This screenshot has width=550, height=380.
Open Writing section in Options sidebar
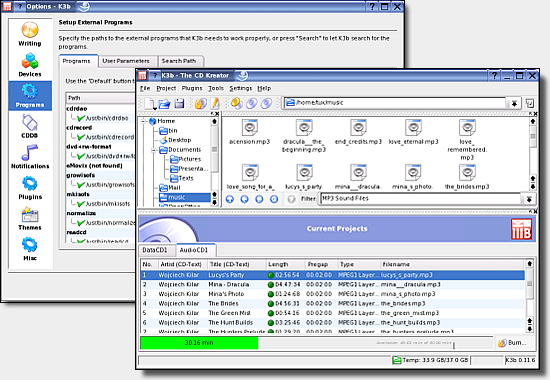(30, 34)
